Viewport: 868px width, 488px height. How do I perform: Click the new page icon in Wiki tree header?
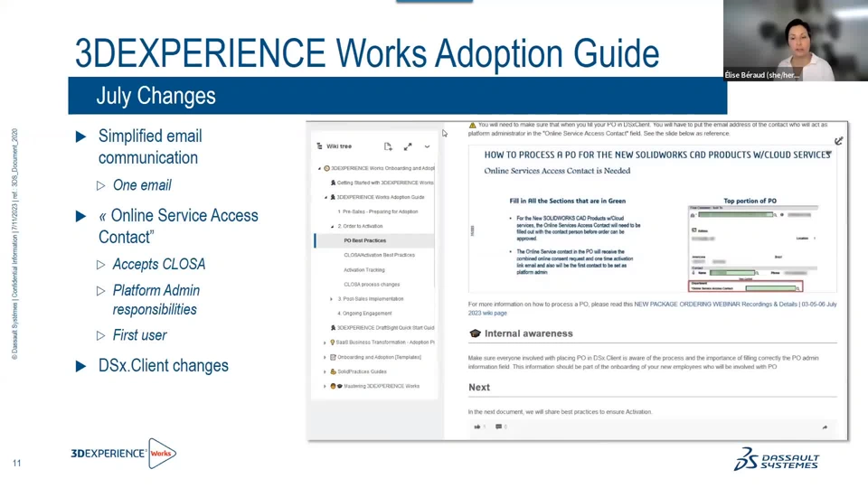click(388, 146)
